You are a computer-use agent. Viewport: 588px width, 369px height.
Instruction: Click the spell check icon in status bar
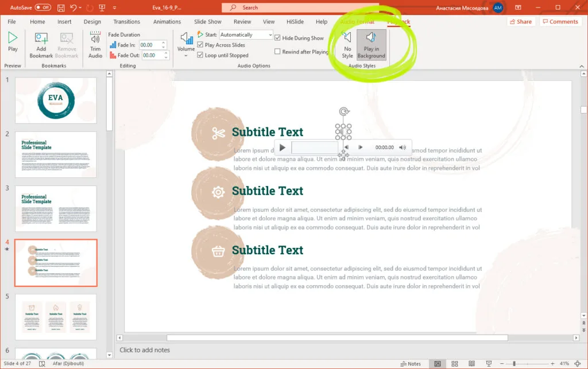pos(42,364)
